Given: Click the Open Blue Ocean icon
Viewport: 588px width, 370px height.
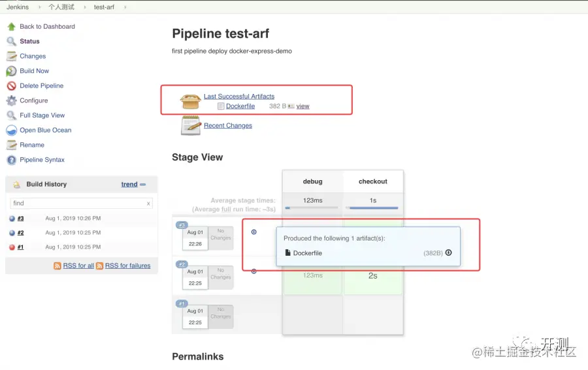Looking at the screenshot, I should point(12,130).
